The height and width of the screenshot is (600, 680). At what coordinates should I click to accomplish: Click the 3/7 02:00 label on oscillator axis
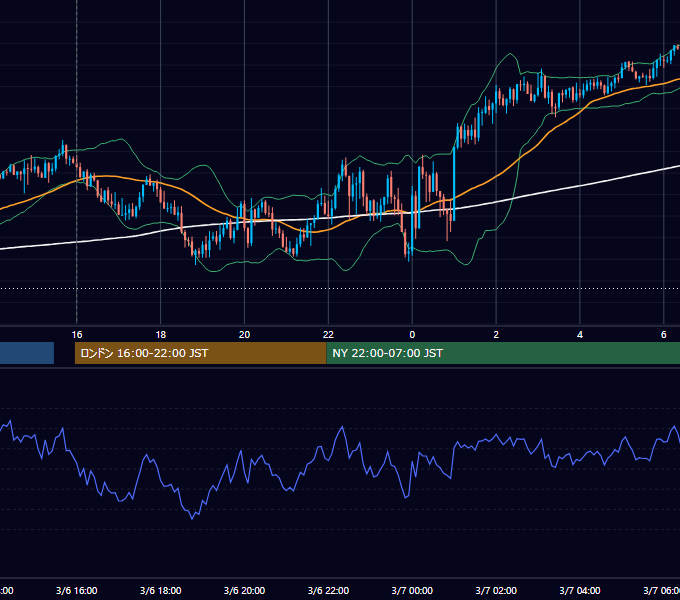pyautogui.click(x=496, y=590)
